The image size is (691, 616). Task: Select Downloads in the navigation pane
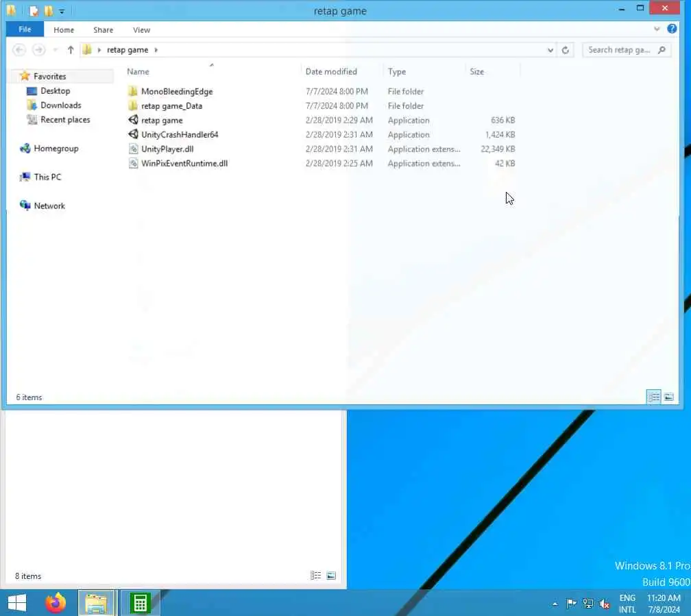(x=61, y=106)
